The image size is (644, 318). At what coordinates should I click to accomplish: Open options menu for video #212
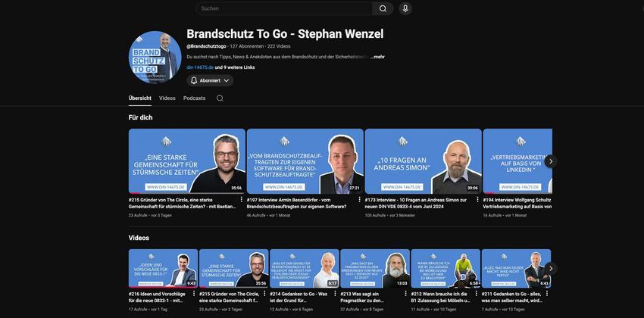(477, 294)
